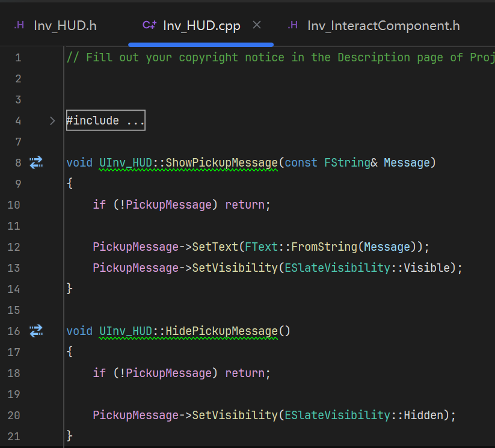Click the .H icon on Inv_InteractComponent.h tab
495x448 pixels.
click(x=293, y=25)
